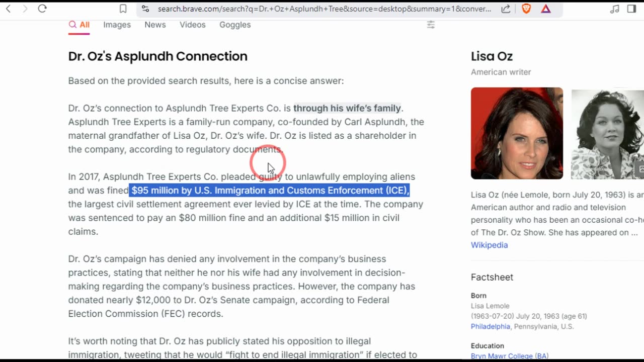Open the Philadelphia birthplace link
Screen dimensions: 644x362
[491, 326]
